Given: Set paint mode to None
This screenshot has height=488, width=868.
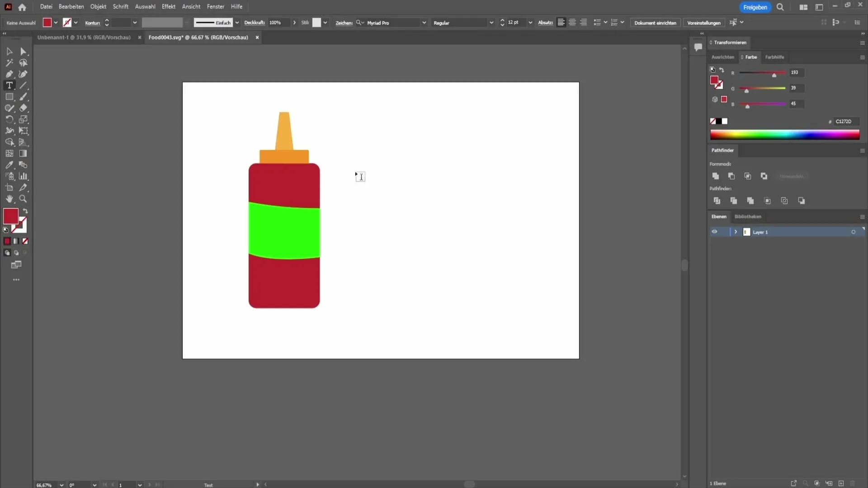Looking at the screenshot, I should [25, 241].
